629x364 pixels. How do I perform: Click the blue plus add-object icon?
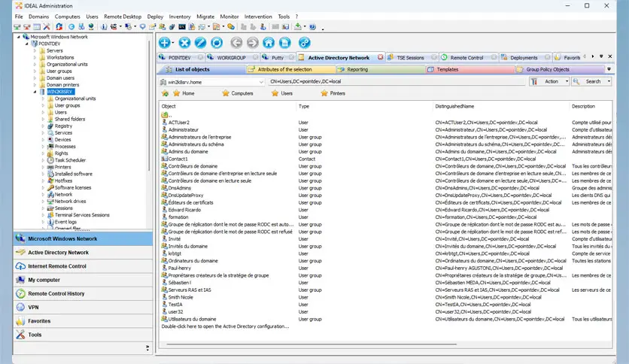(x=165, y=43)
